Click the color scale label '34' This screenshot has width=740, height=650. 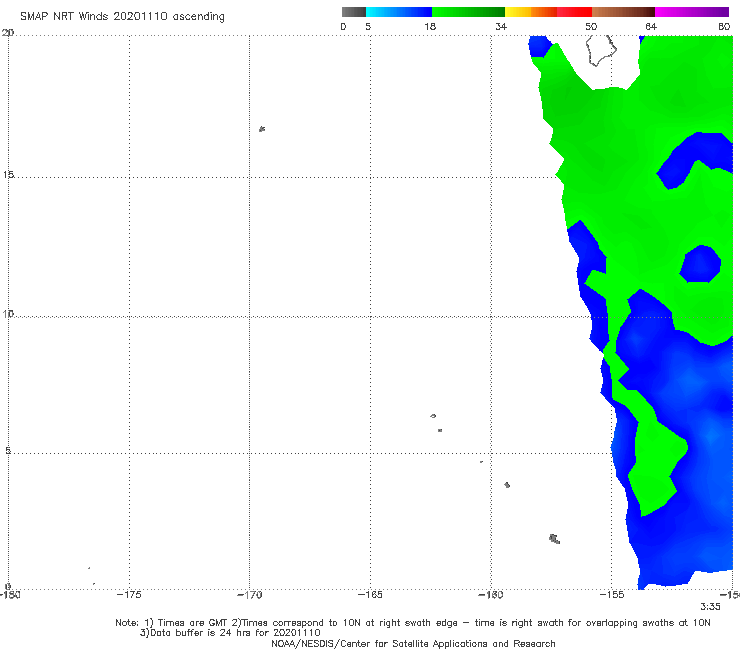click(501, 26)
